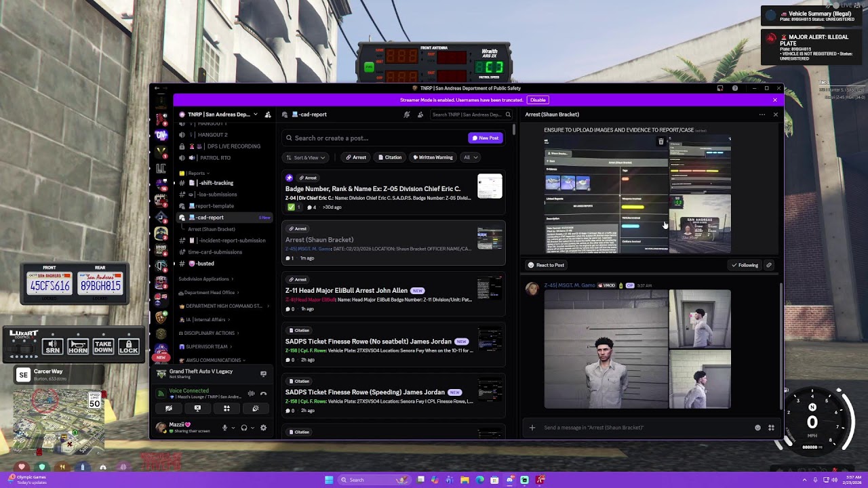Open the emoji picker in message box

pos(758,428)
